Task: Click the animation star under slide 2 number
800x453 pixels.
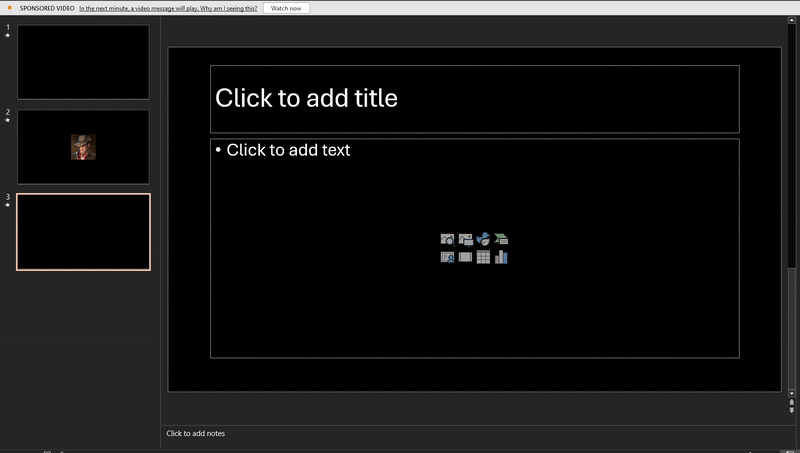Action: tap(7, 120)
